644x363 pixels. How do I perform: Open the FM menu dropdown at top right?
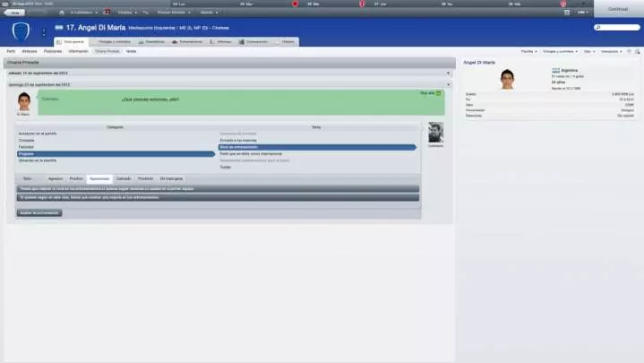pyautogui.click(x=582, y=13)
